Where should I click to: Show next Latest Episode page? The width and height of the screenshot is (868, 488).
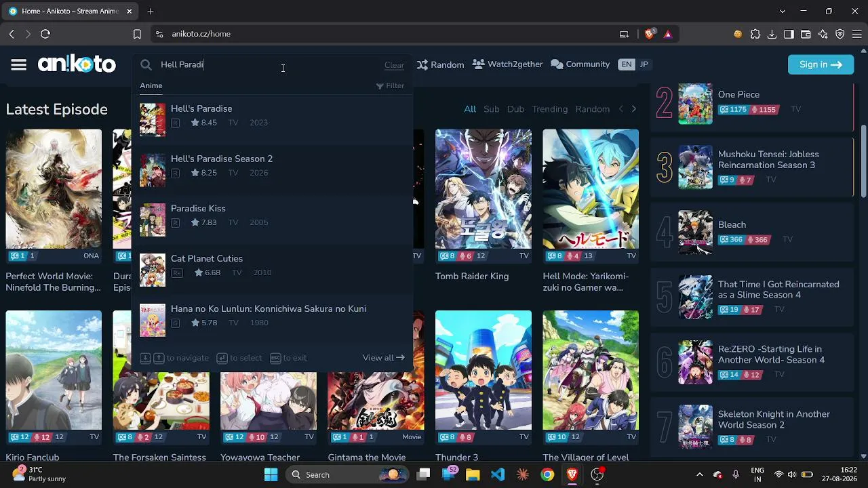[x=634, y=109]
